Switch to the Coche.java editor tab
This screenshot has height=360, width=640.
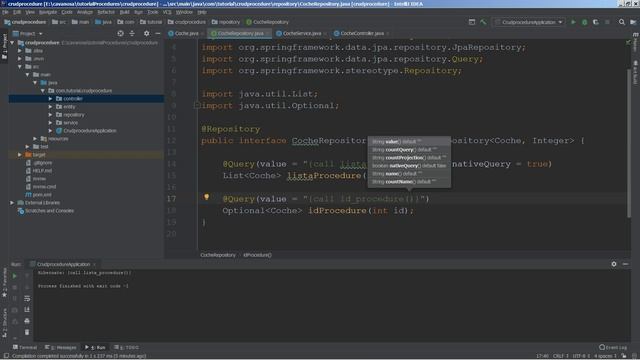[x=186, y=33]
